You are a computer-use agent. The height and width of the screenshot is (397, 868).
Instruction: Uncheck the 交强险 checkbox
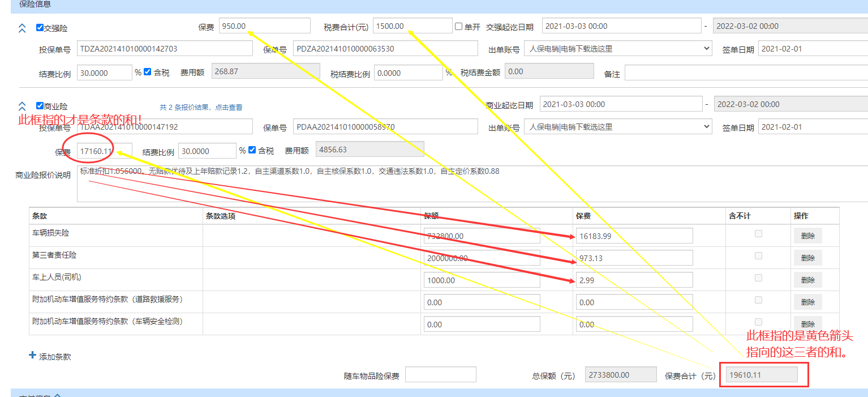tap(40, 27)
